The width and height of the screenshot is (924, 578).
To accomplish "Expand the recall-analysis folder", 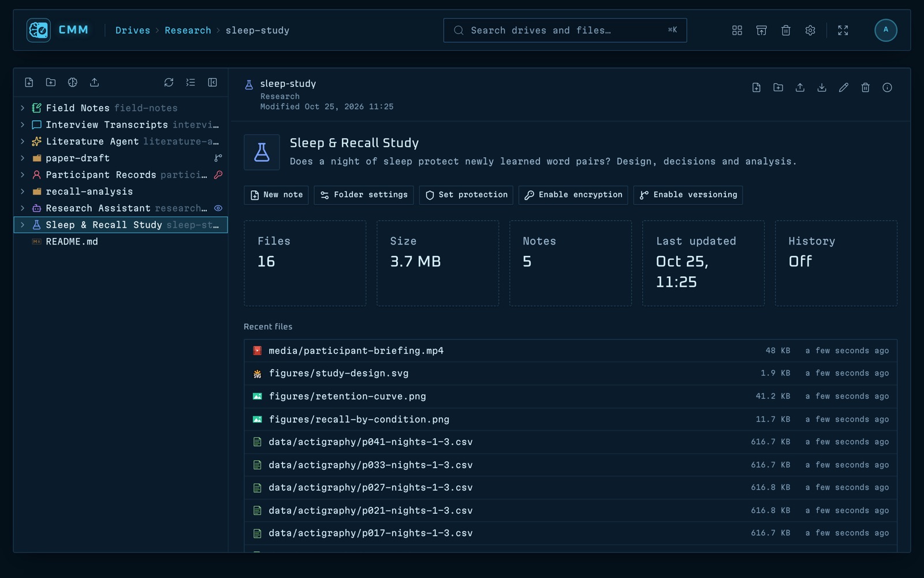I will click(x=23, y=191).
